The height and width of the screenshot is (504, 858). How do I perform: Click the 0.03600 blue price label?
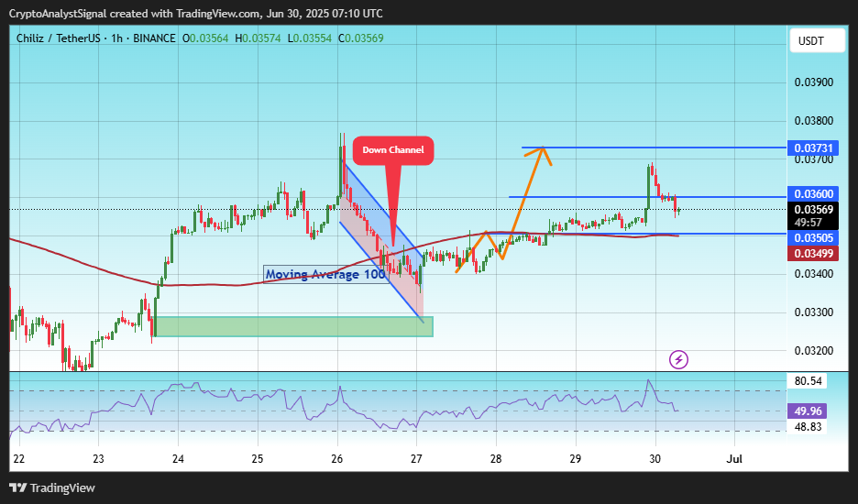[x=813, y=193]
